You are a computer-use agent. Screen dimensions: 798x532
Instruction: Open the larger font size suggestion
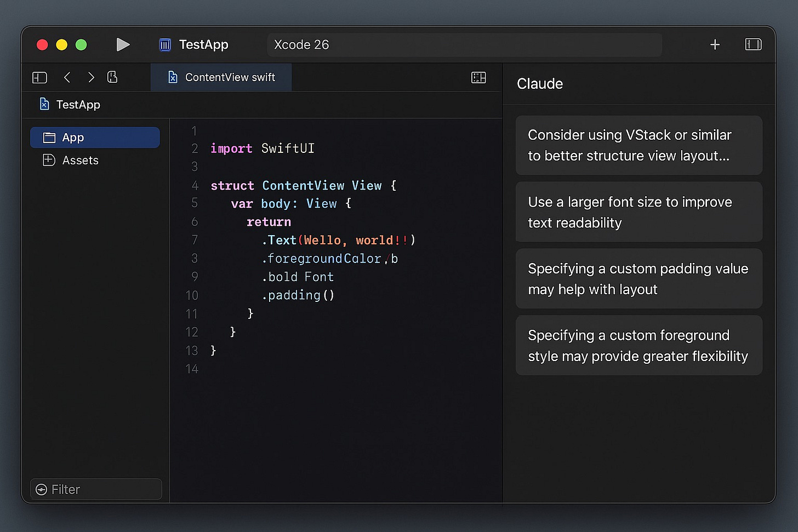click(x=639, y=212)
